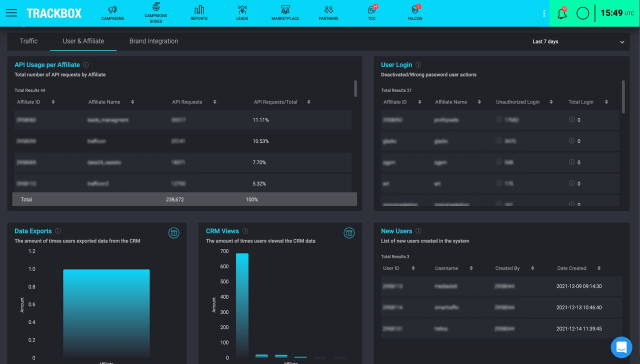
Task: Switch CRM Views to table view
Action: [x=349, y=233]
